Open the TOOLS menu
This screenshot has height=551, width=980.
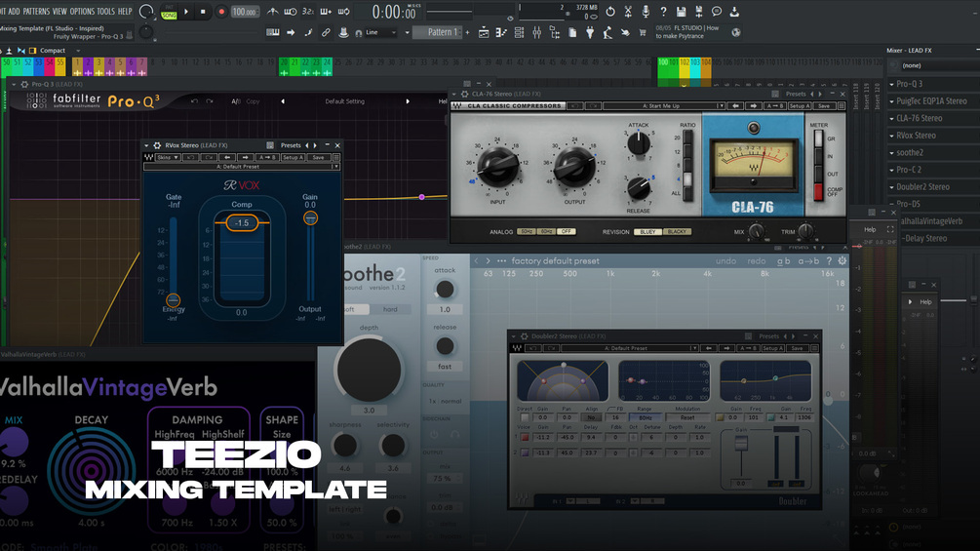[x=105, y=12]
